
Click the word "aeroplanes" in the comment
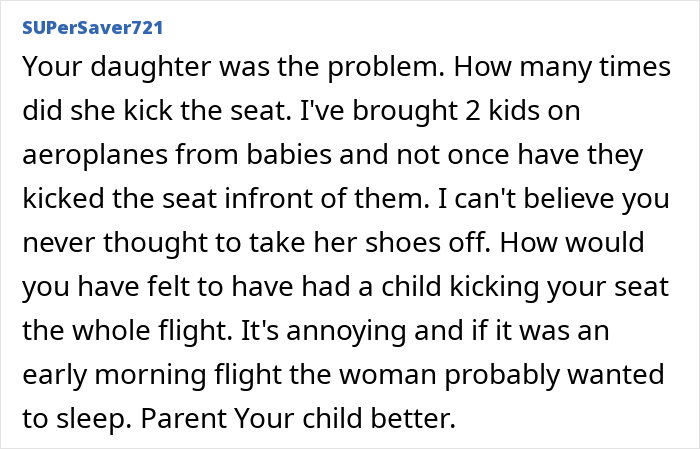tap(95, 156)
